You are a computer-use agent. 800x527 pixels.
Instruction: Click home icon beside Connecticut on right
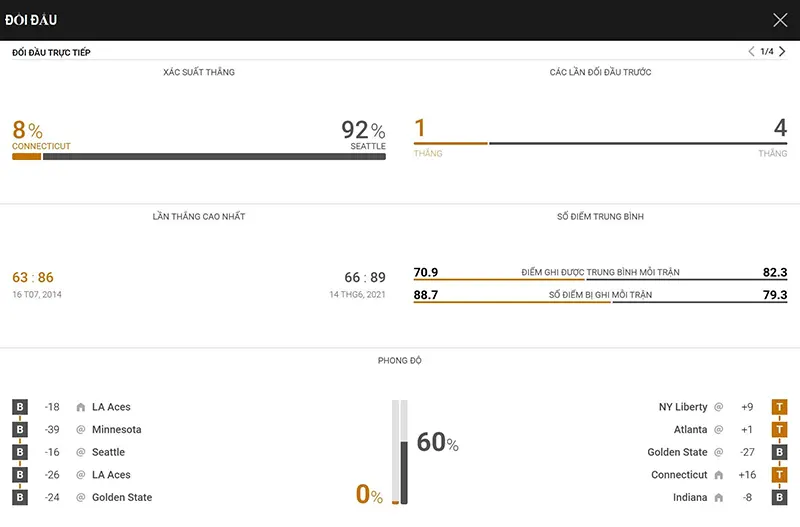point(719,475)
